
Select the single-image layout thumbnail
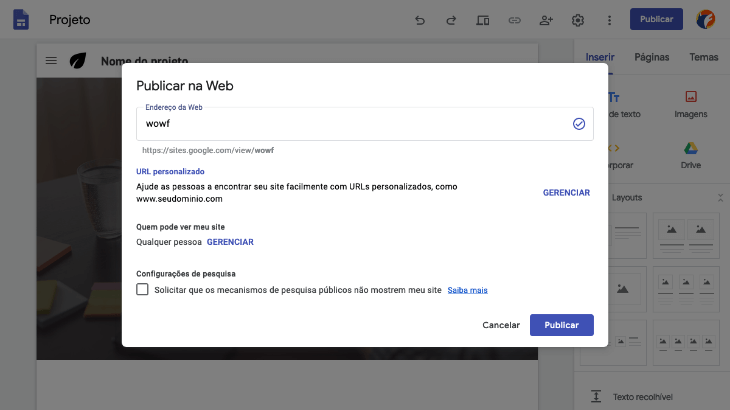tap(622, 289)
